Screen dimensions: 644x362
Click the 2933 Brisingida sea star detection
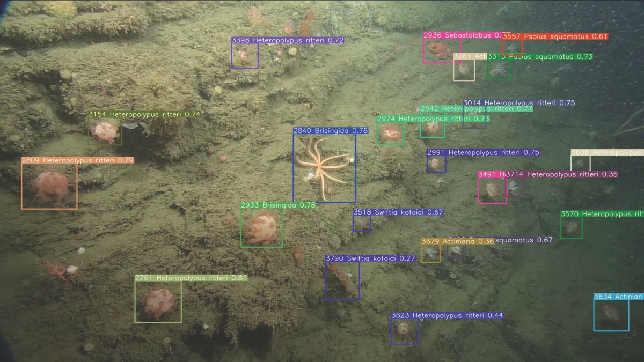(x=262, y=228)
